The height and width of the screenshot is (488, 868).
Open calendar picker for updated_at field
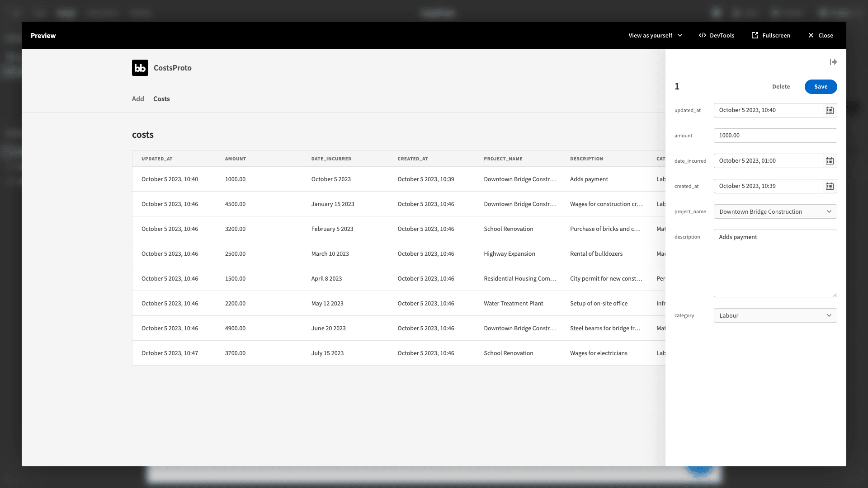(830, 110)
